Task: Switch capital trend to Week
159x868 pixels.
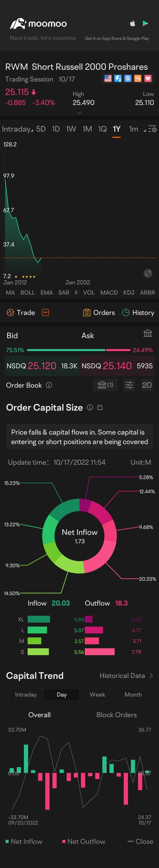Action: [97, 695]
